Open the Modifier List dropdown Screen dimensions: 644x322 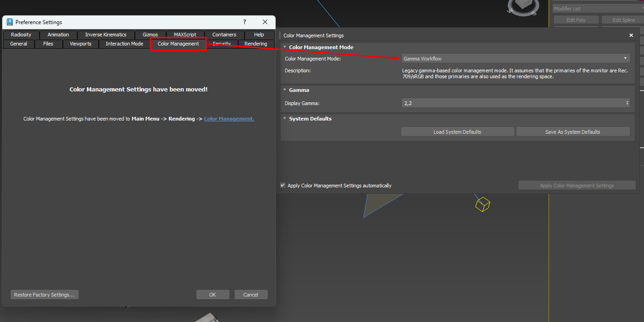(598, 9)
